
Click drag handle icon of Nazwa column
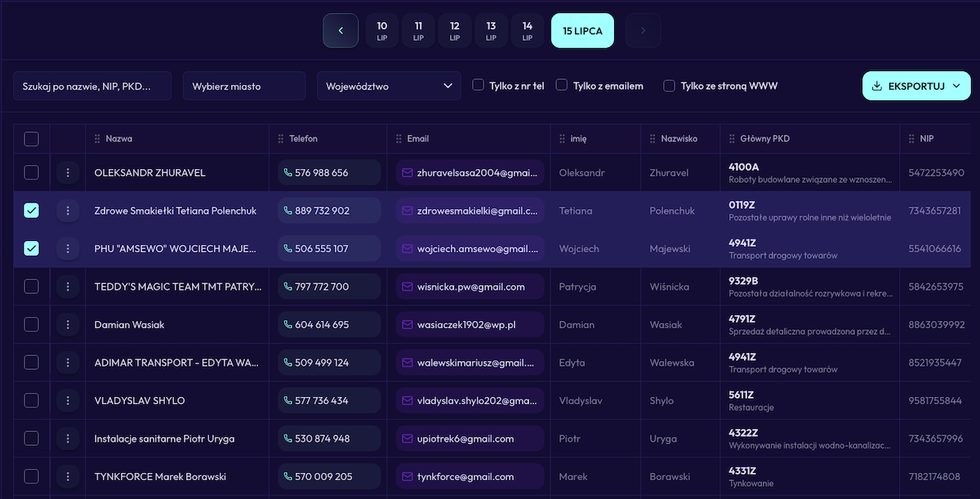[x=98, y=139]
